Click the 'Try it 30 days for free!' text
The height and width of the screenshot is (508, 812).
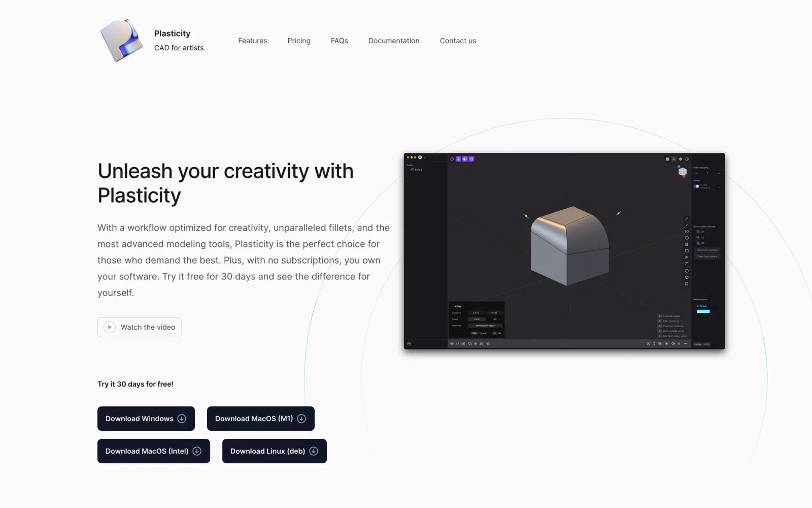pos(136,384)
